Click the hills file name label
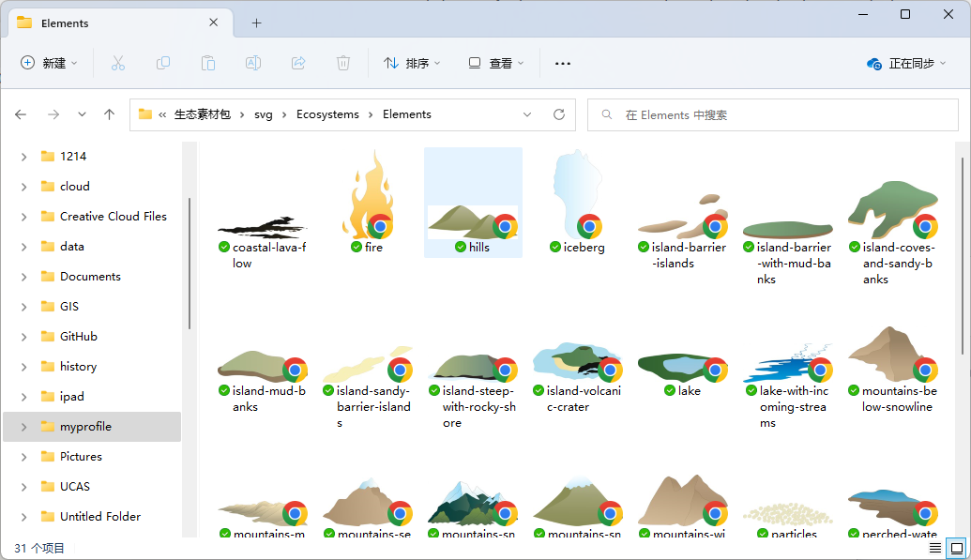Screen dimensions: 971x560 click(x=479, y=247)
